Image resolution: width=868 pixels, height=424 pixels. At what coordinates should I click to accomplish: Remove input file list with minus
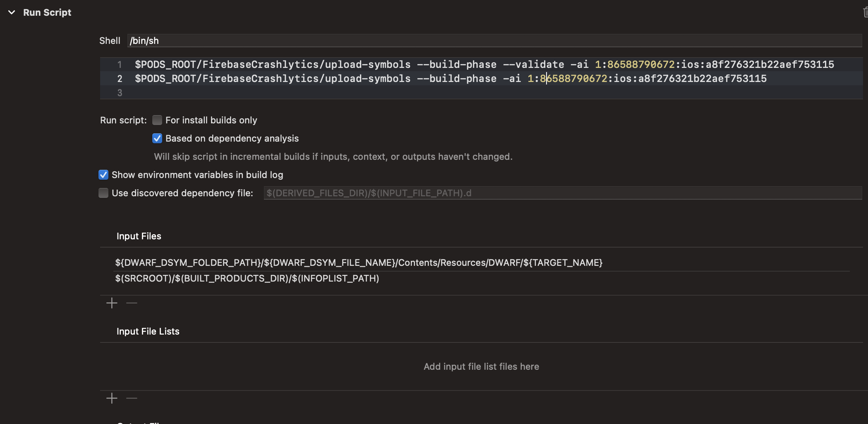pyautogui.click(x=132, y=398)
